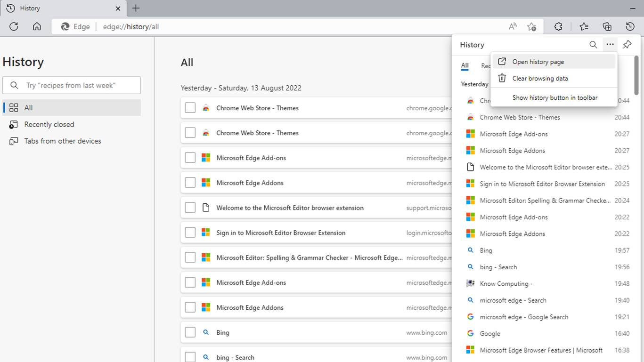The height and width of the screenshot is (362, 644).
Task: Add this page to favorites
Action: point(531,27)
